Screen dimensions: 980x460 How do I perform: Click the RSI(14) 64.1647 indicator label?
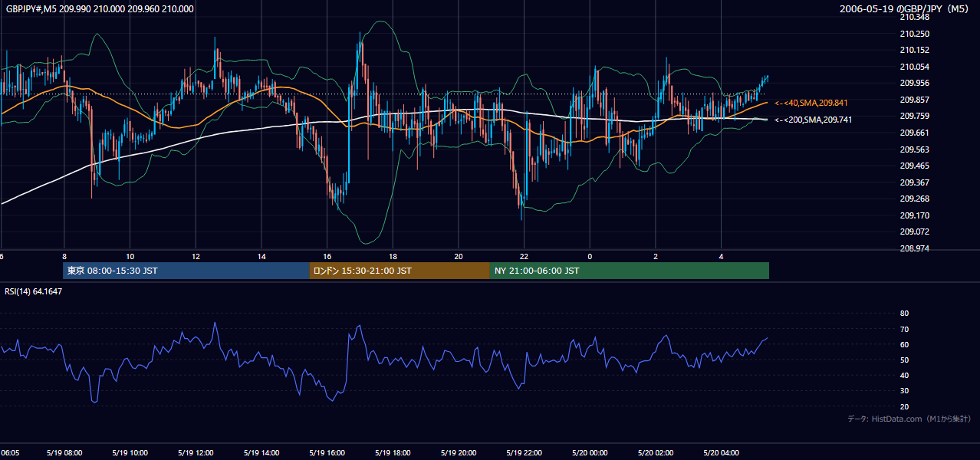33,291
